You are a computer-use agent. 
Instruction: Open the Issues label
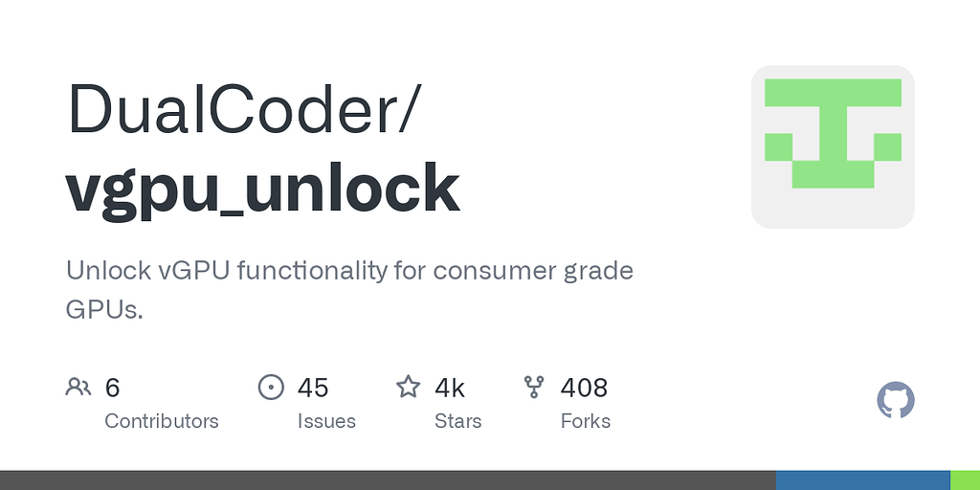[326, 421]
